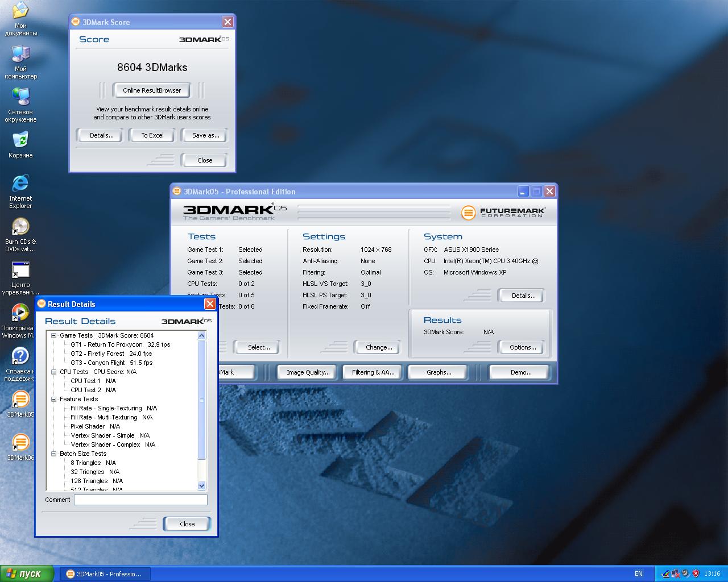Launch the Internet Explorer desktop icon
The image size is (728, 582).
[x=20, y=192]
